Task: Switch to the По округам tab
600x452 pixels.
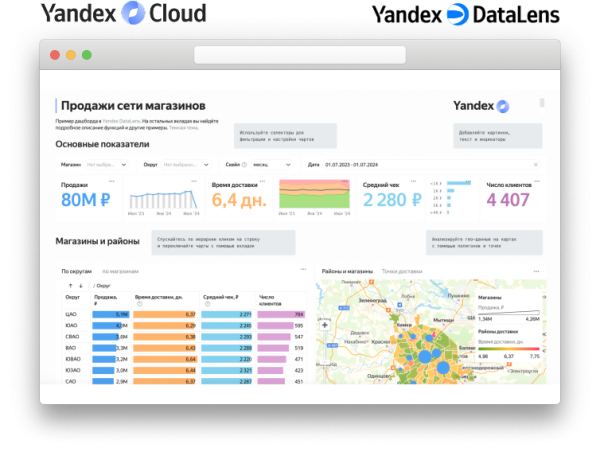Action: (x=77, y=271)
